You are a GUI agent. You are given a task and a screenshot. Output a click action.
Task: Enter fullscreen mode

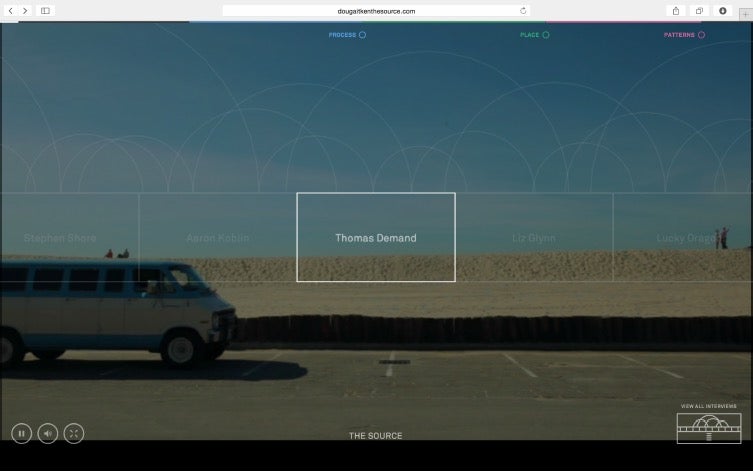(73, 434)
